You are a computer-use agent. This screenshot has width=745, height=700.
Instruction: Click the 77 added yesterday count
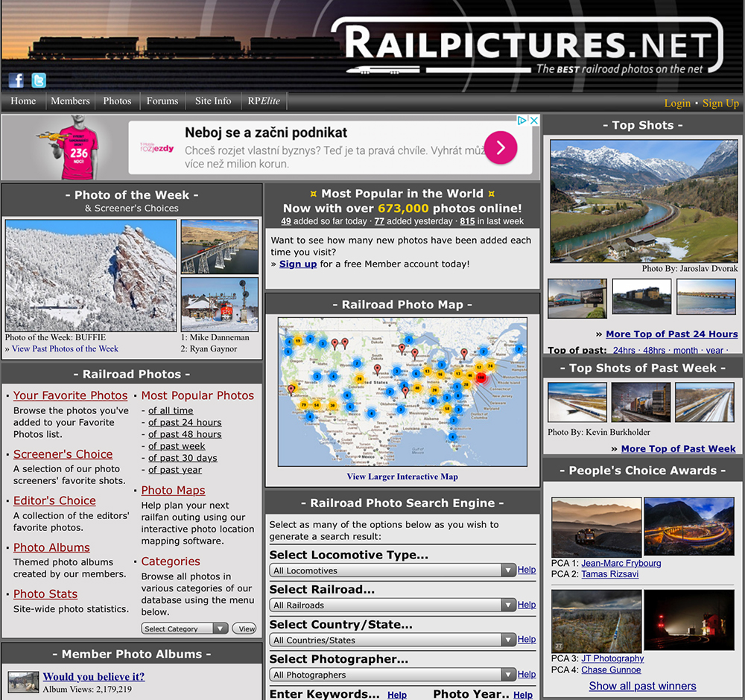[379, 221]
